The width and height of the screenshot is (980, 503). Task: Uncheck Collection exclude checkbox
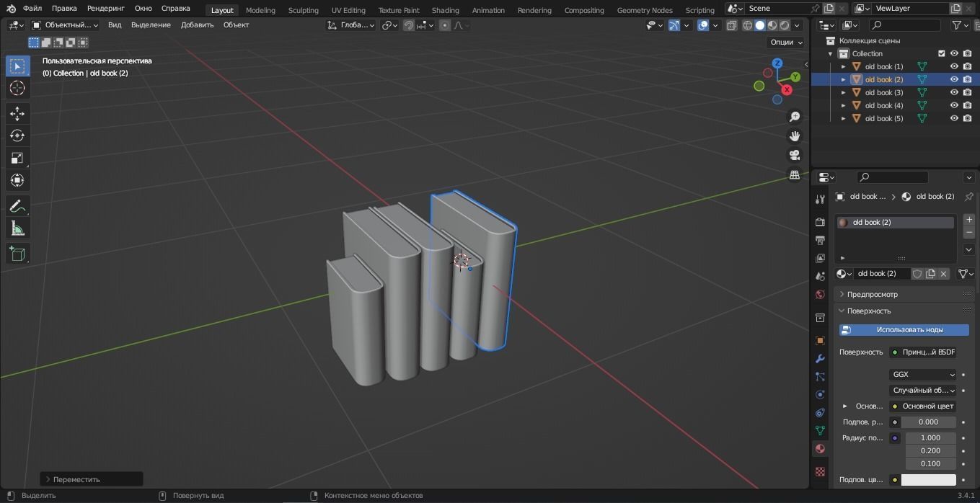(941, 53)
